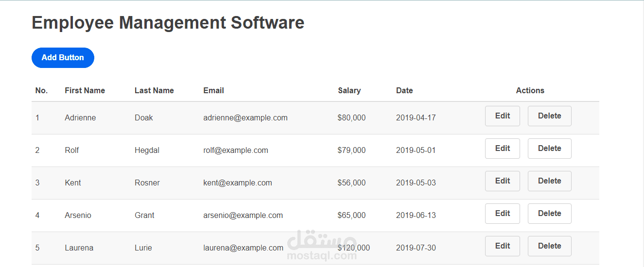
Task: Delete Kent Rosner's record
Action: pos(550,181)
